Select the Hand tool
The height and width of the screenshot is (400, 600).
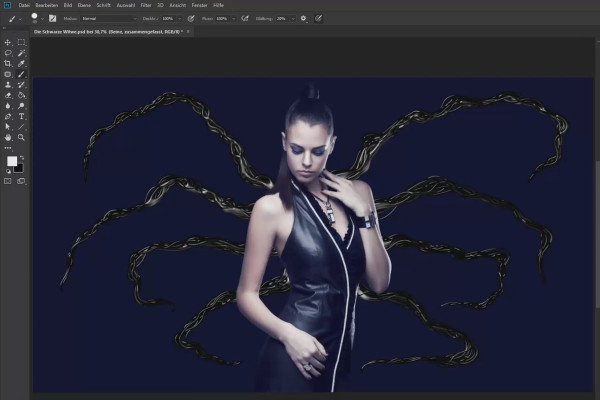coord(8,137)
